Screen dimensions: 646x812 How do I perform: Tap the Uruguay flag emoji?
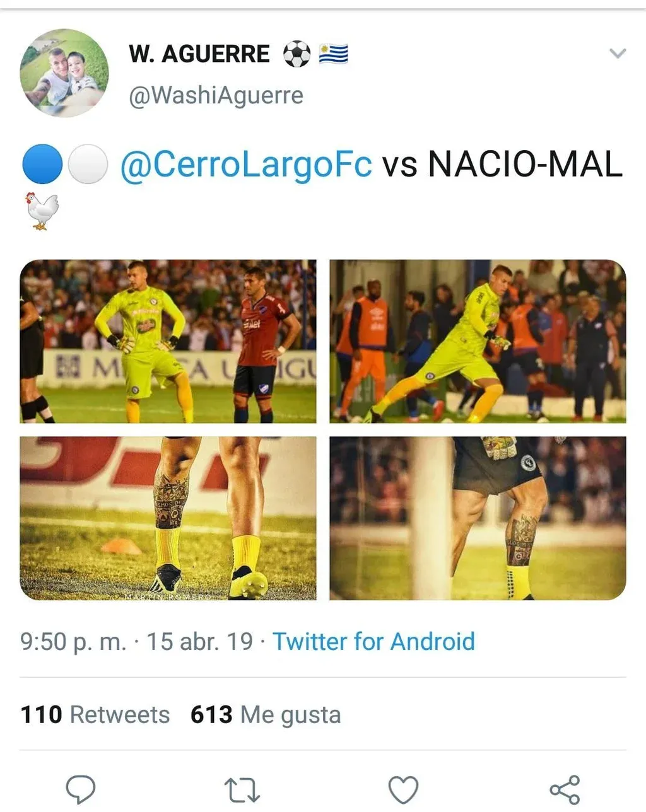333,54
